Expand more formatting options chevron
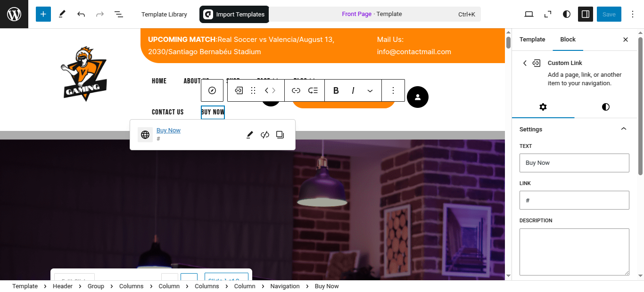 point(370,90)
